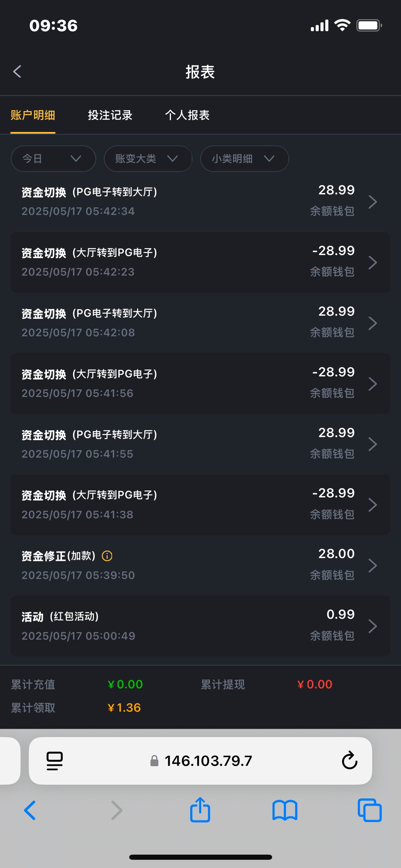Select the 账户明细 tab
The image size is (401, 868).
click(x=33, y=115)
